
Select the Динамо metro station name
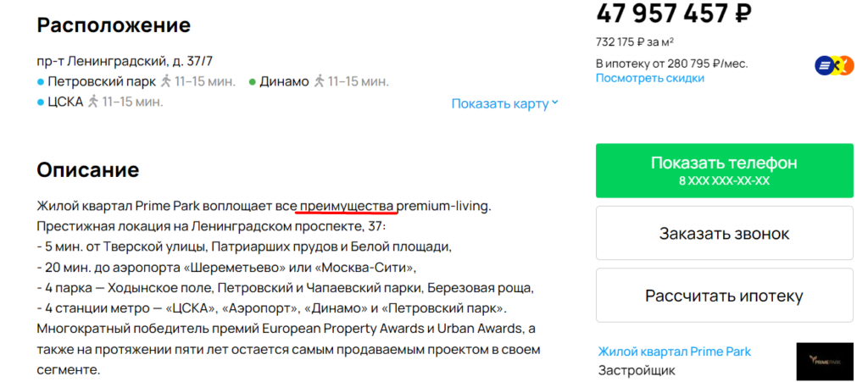pyautogui.click(x=284, y=82)
